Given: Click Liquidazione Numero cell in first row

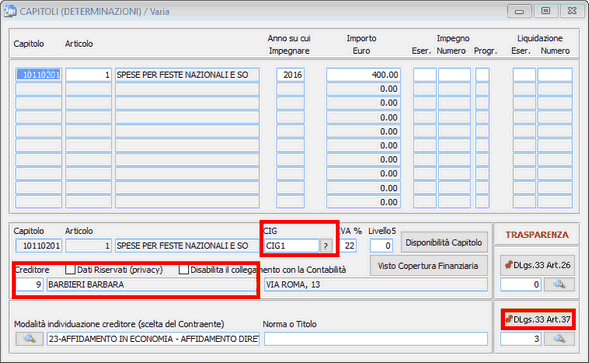Looking at the screenshot, I should pos(555,75).
